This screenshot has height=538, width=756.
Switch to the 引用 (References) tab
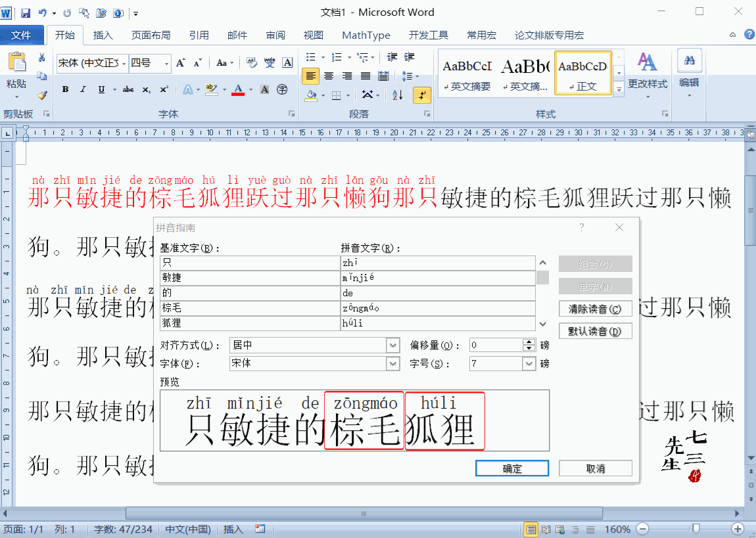coord(199,35)
